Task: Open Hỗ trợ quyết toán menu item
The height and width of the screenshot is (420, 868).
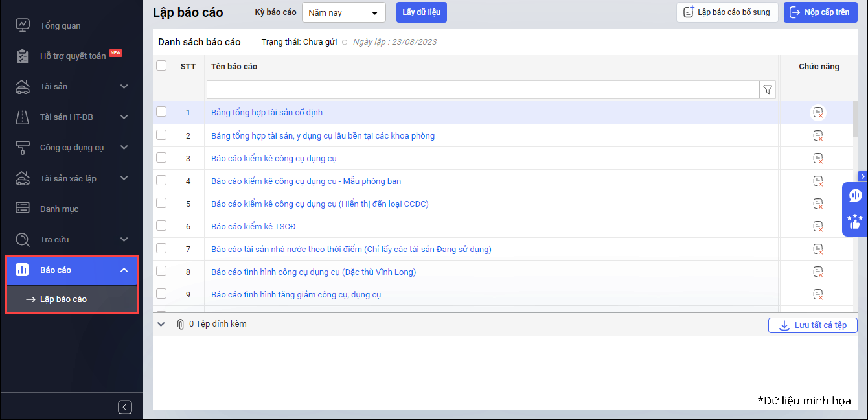Action: pyautogui.click(x=73, y=56)
